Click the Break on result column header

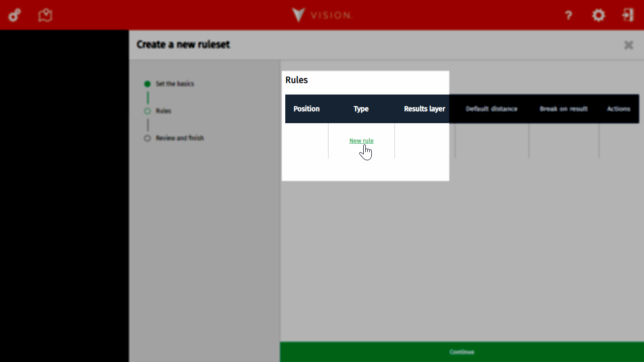tap(563, 109)
